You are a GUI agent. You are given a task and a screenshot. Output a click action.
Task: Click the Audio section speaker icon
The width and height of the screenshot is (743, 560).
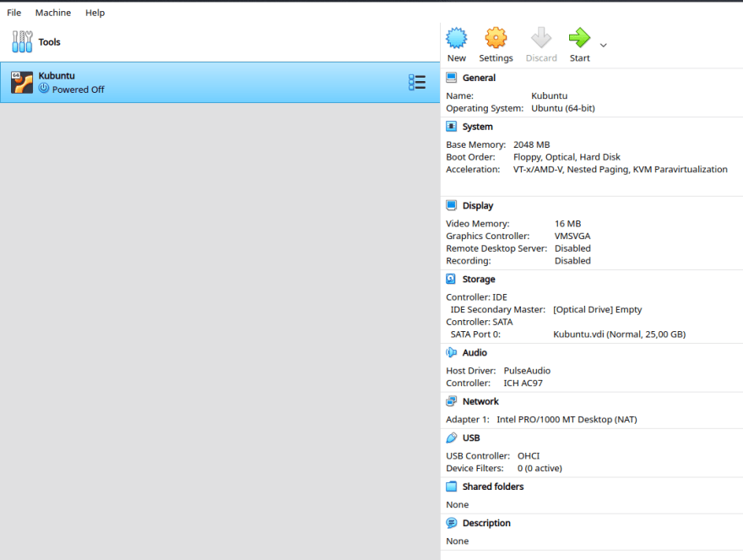tap(451, 352)
